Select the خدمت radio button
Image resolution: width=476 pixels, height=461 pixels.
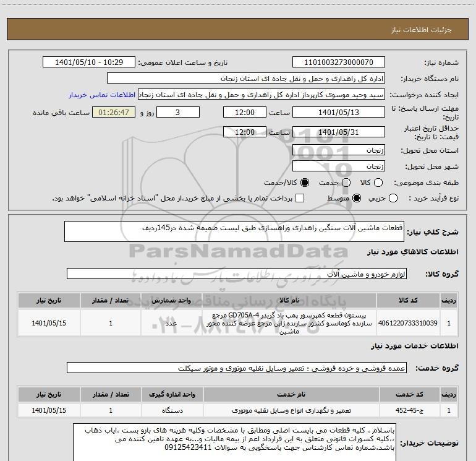click(x=346, y=183)
